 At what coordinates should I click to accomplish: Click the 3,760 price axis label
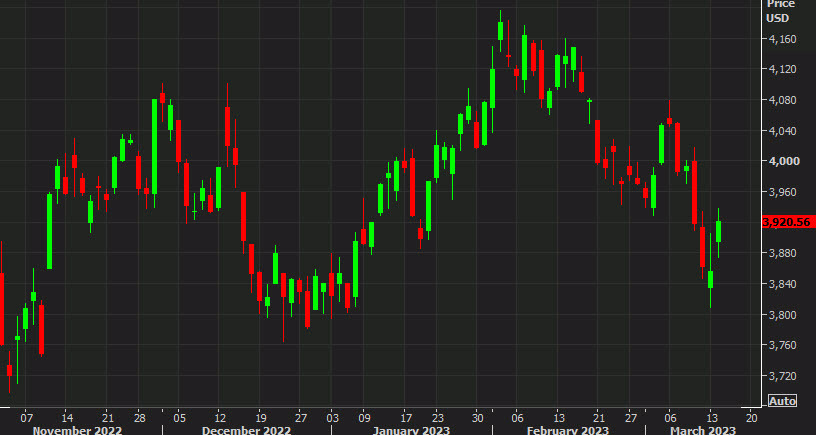tap(784, 346)
